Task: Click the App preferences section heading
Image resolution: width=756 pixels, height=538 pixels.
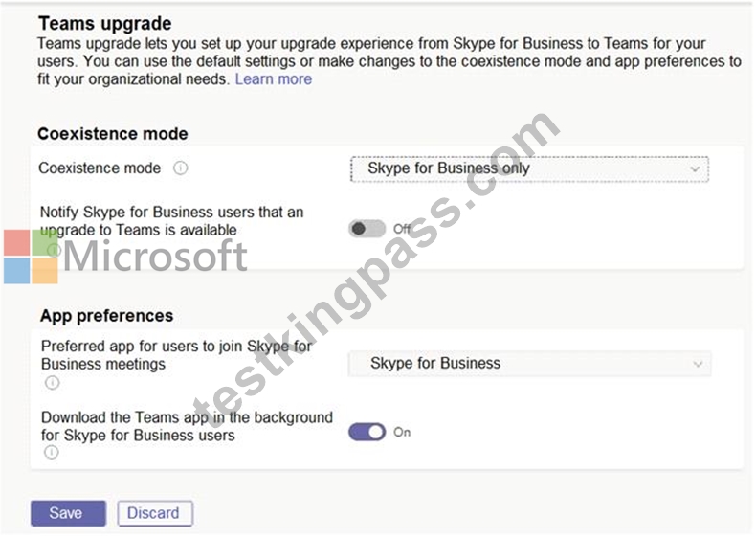Action: click(106, 316)
